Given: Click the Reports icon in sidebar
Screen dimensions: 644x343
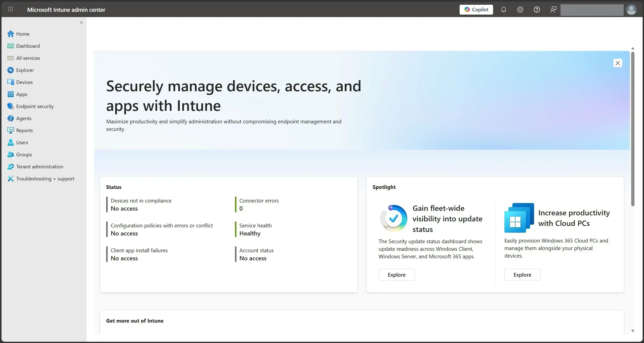Looking at the screenshot, I should (x=11, y=130).
